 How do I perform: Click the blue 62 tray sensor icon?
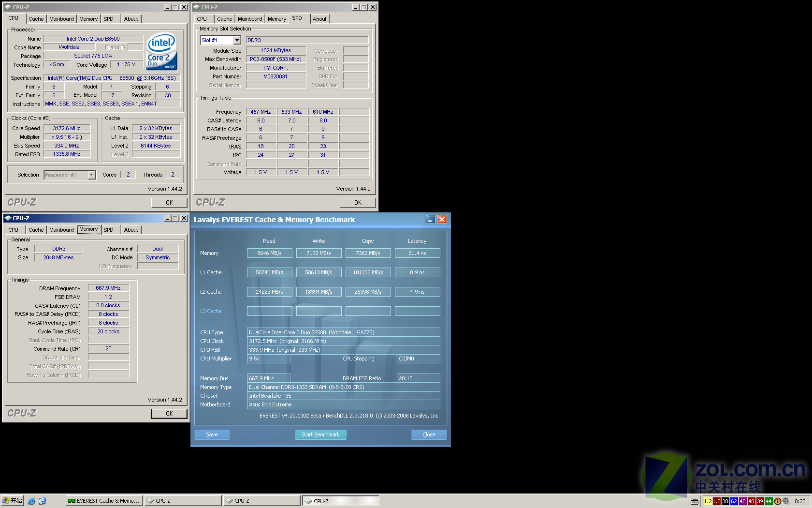point(734,501)
